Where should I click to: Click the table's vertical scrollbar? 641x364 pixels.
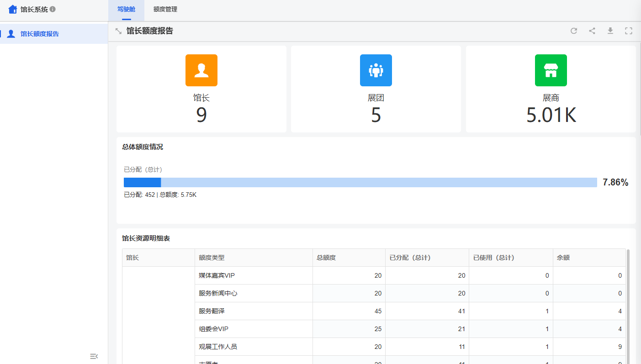point(628,301)
